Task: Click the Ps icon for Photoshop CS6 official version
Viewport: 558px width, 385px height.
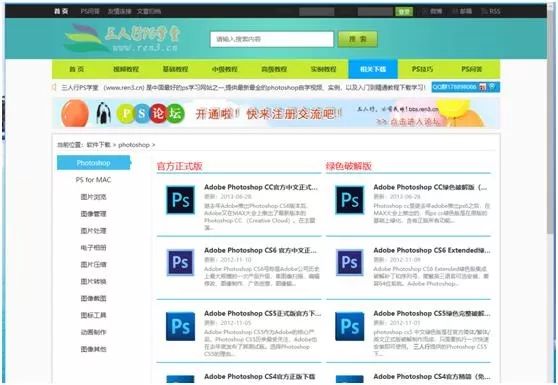Action: [x=180, y=263]
